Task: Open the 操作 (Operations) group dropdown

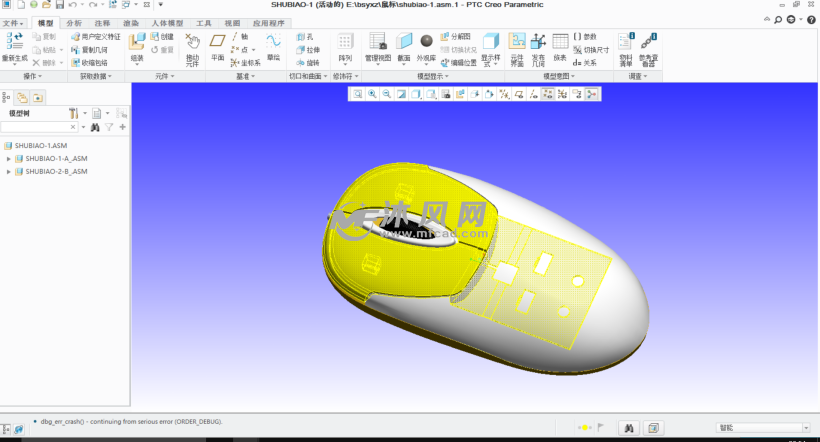Action: click(x=33, y=76)
